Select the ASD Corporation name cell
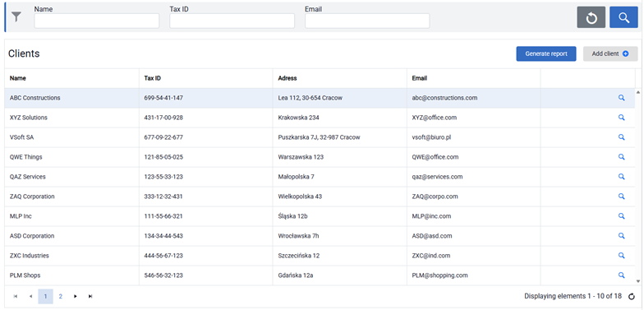The height and width of the screenshot is (310, 644). pyautogui.click(x=72, y=236)
